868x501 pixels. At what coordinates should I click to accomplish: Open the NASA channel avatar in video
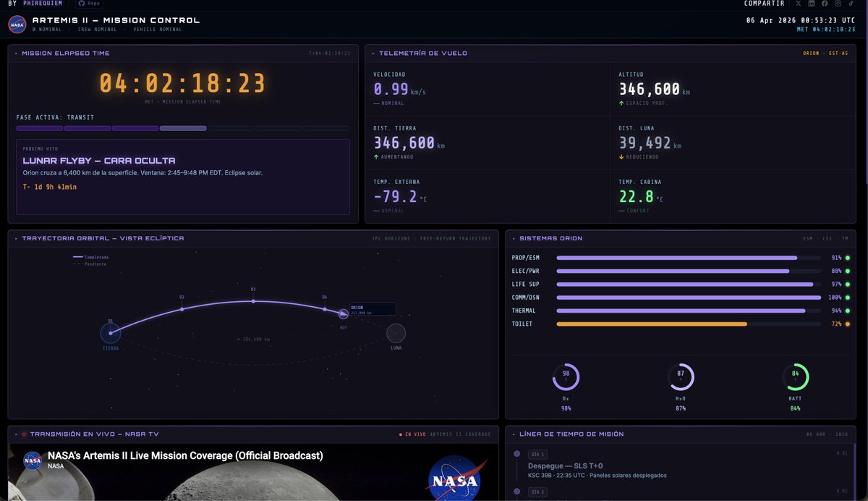(33, 460)
